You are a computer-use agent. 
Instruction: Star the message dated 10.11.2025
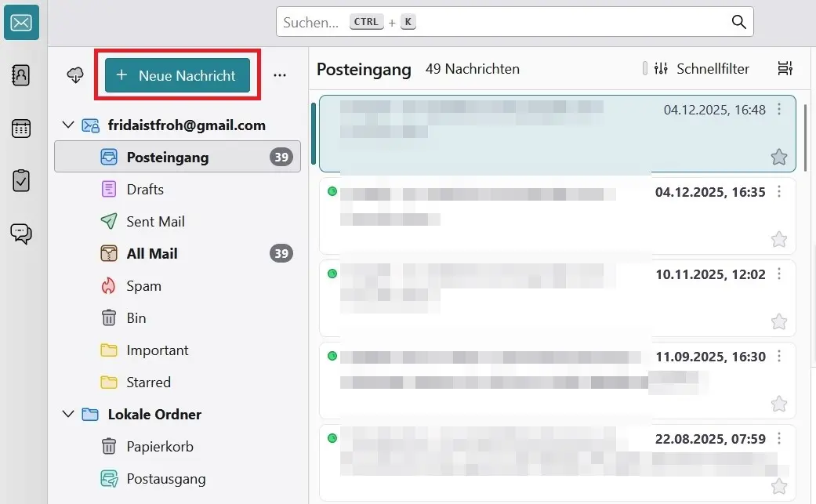[x=778, y=321]
